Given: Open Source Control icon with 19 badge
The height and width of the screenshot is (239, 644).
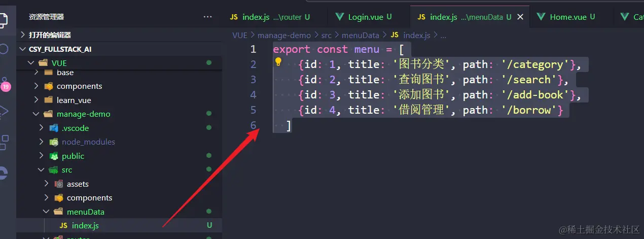Looking at the screenshot, I should click(5, 84).
